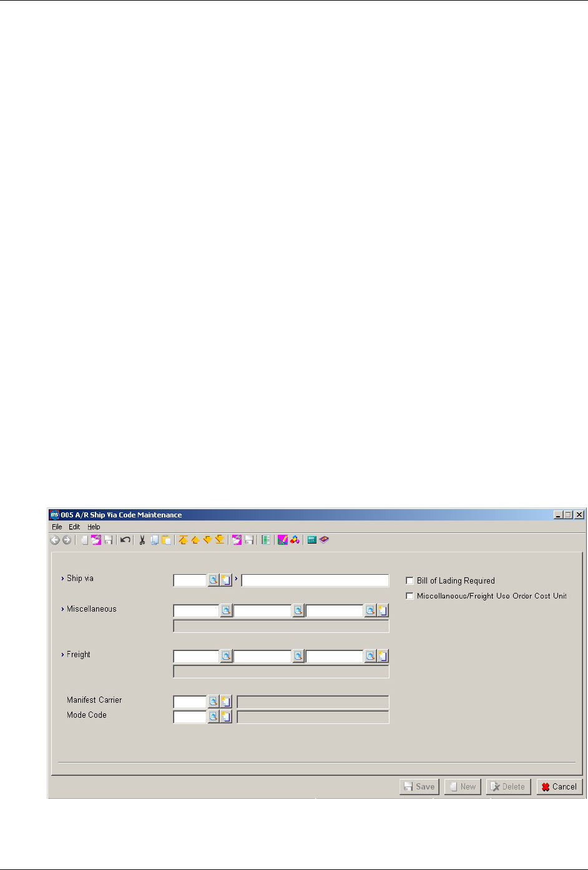Viewport: 588px width, 870px height.
Task: Open the second Miscellaneous account lookup icon
Action: [298, 610]
